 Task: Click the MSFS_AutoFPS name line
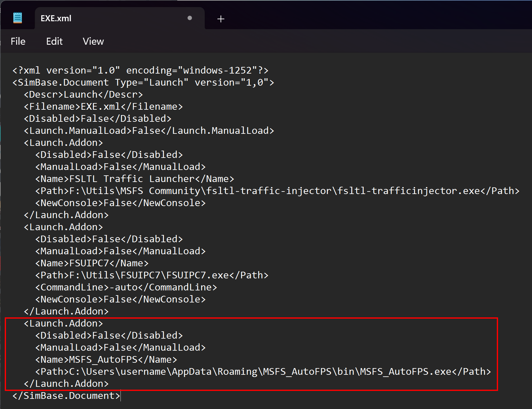point(106,360)
